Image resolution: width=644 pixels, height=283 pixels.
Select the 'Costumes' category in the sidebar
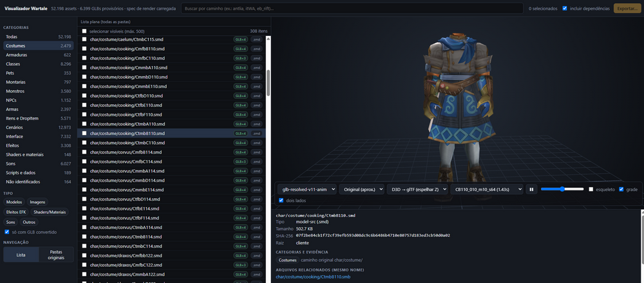pyautogui.click(x=38, y=46)
